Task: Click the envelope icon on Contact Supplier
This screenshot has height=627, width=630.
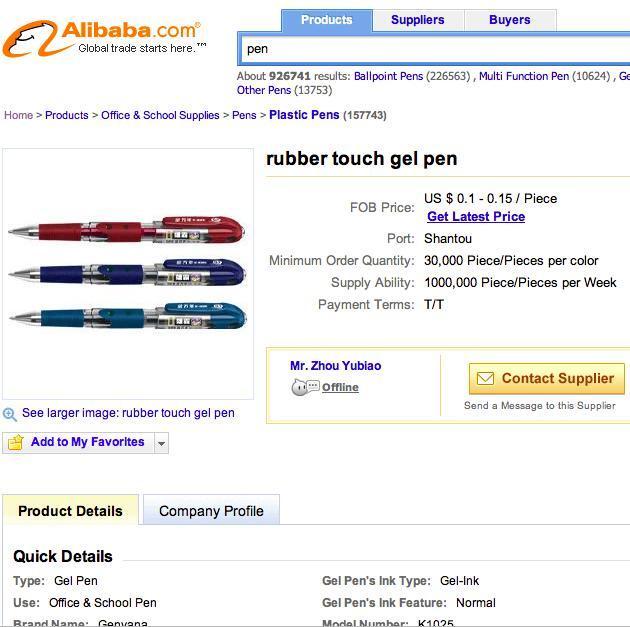Action: (485, 379)
